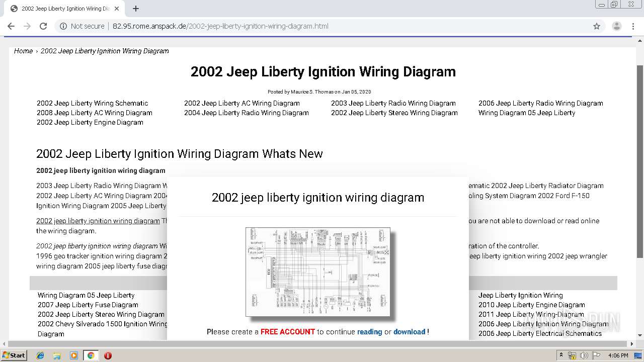Click the 2002 Jeep Liberty Ignition Wiring Diagram heading
The height and width of the screenshot is (362, 644).
tap(323, 72)
